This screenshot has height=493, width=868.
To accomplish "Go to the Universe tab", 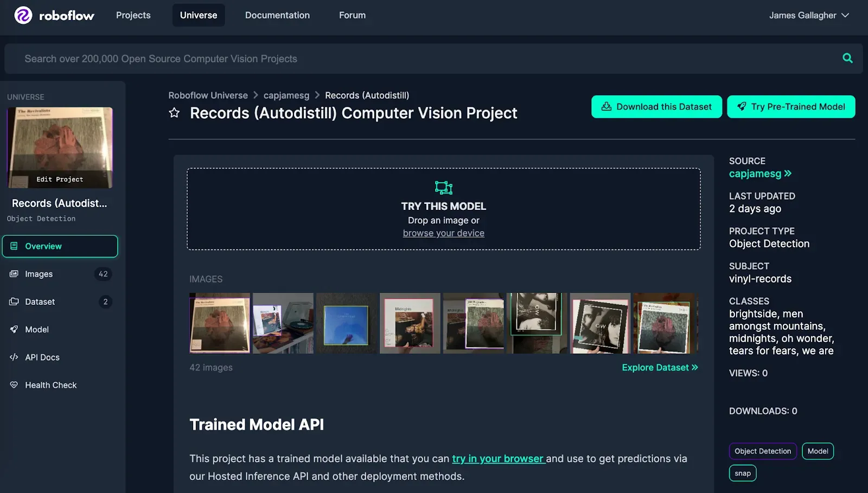I will 199,15.
